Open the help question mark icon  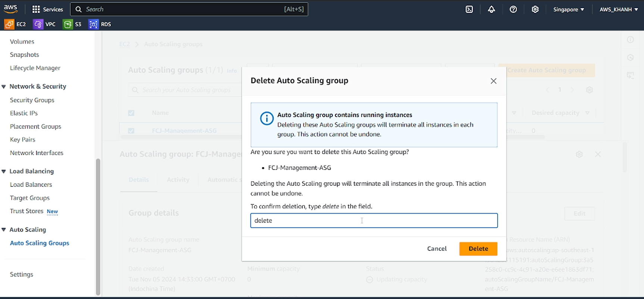513,9
